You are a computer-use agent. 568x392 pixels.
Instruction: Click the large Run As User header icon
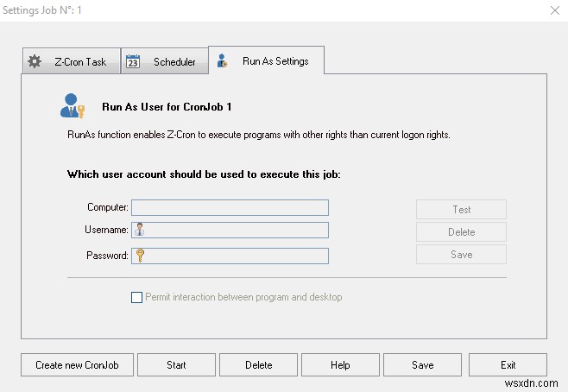click(x=72, y=107)
